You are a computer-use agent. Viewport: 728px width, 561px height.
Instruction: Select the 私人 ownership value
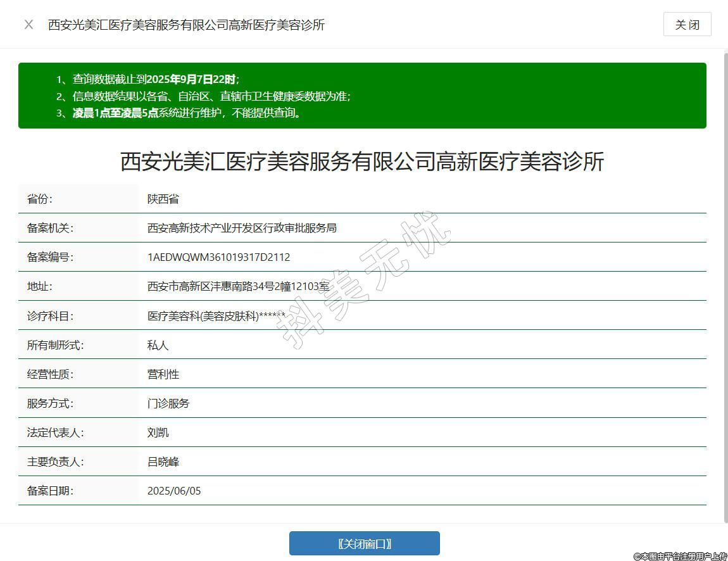tap(158, 345)
